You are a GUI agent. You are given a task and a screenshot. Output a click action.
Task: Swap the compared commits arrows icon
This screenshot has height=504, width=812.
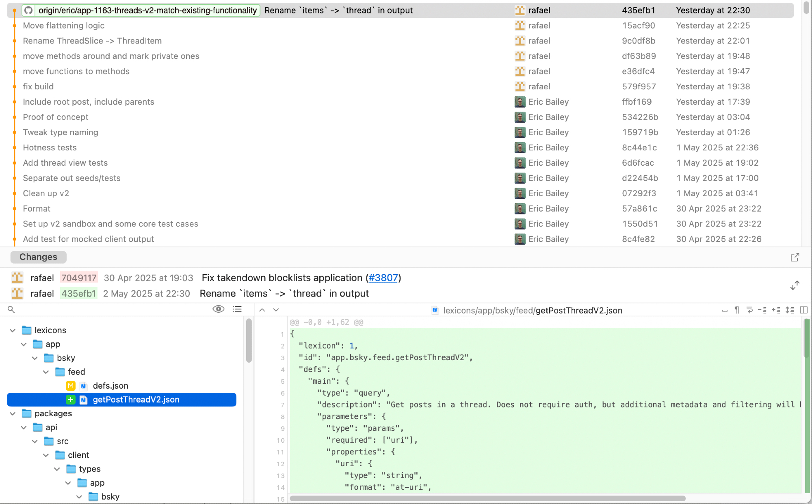(795, 286)
